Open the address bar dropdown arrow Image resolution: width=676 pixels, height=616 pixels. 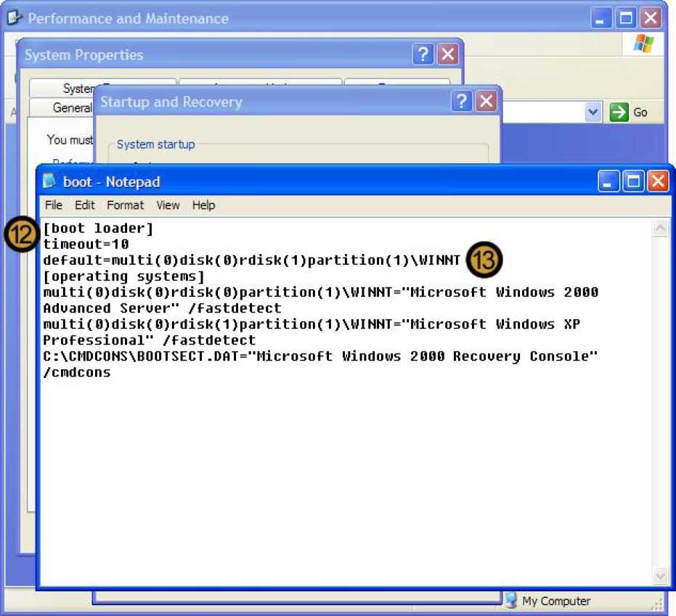pos(593,112)
